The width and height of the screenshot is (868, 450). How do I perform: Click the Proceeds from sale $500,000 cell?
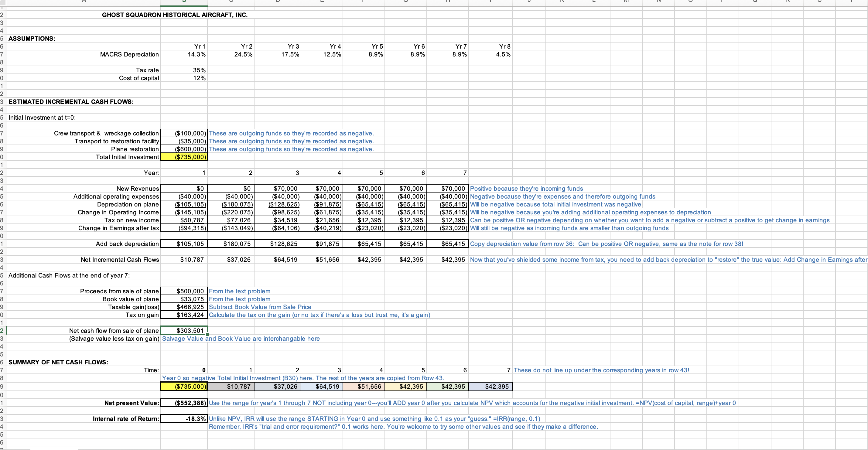190,291
